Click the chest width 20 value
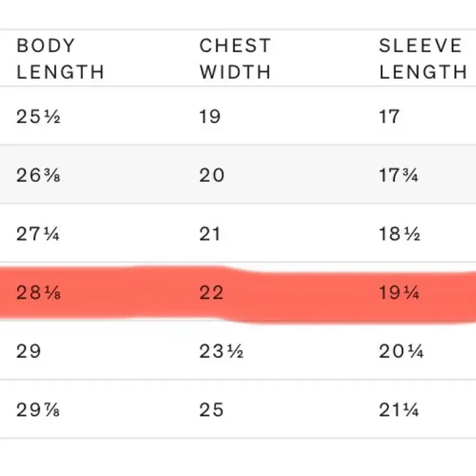The height and width of the screenshot is (476, 476). point(212,175)
